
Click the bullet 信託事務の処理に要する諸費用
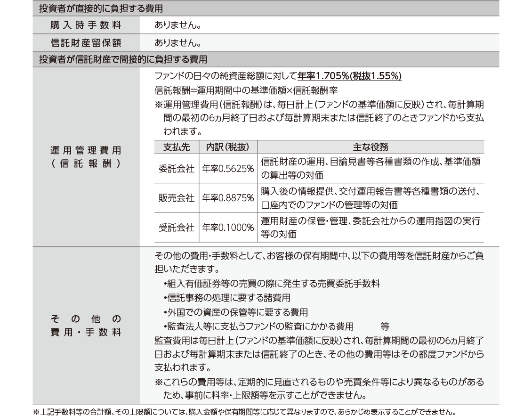click(227, 298)
